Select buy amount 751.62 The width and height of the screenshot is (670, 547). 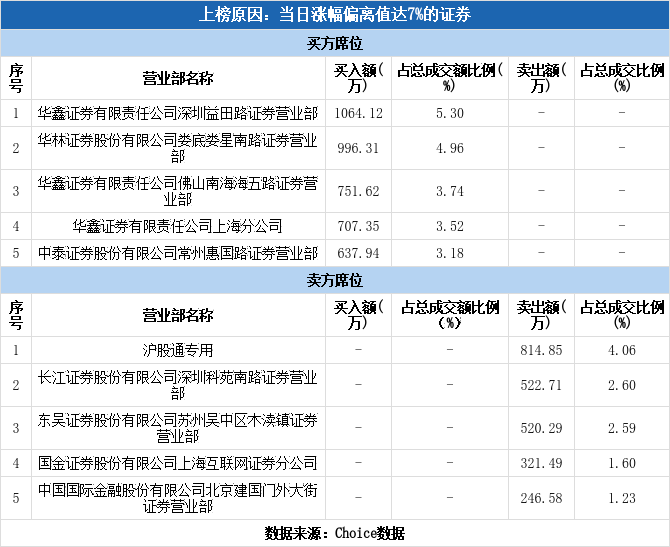pyautogui.click(x=358, y=191)
